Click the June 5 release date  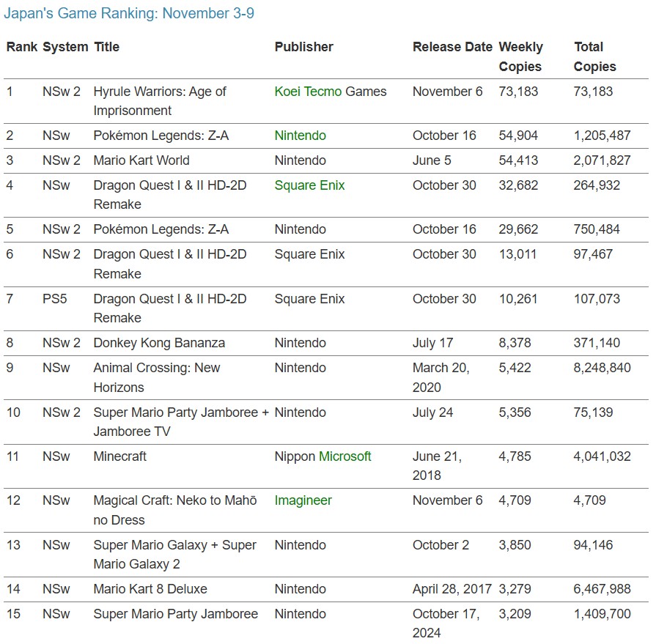[x=431, y=160]
